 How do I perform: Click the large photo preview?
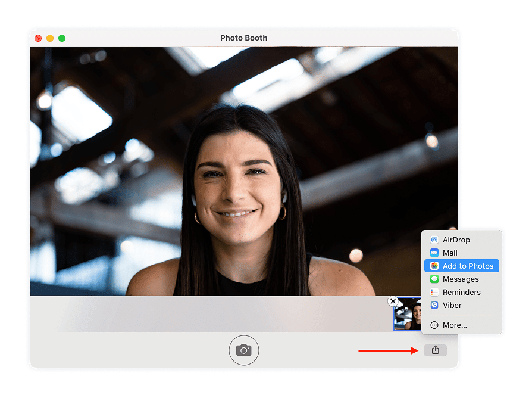pos(244,171)
